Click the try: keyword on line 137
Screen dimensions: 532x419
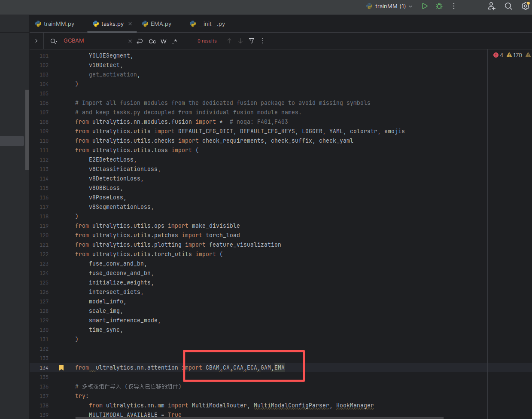[82, 396]
